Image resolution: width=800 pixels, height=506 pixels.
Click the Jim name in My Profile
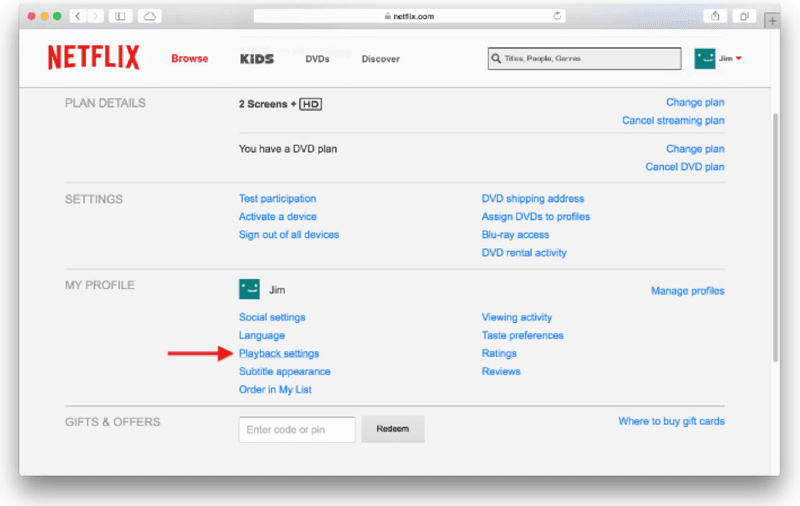277,290
